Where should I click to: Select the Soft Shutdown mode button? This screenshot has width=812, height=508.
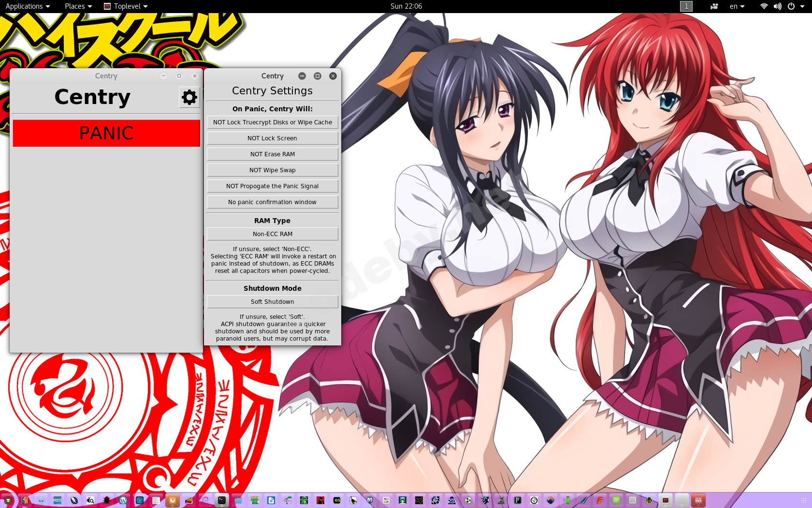pyautogui.click(x=272, y=301)
